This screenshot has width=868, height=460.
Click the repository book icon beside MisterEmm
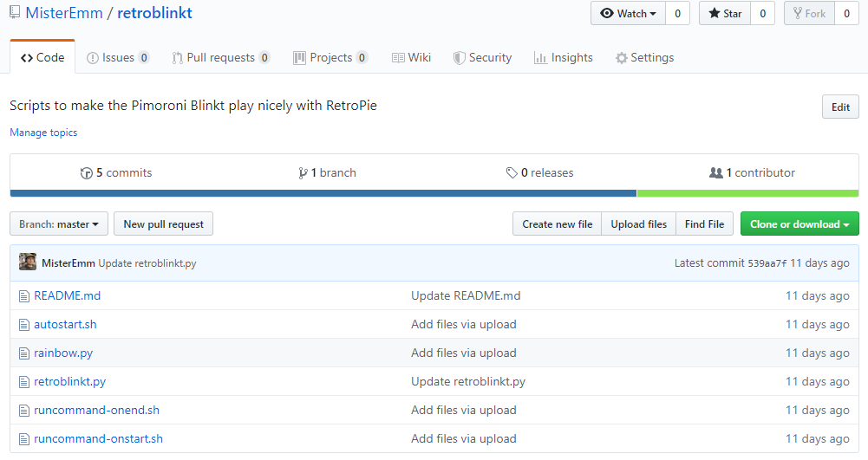click(15, 12)
